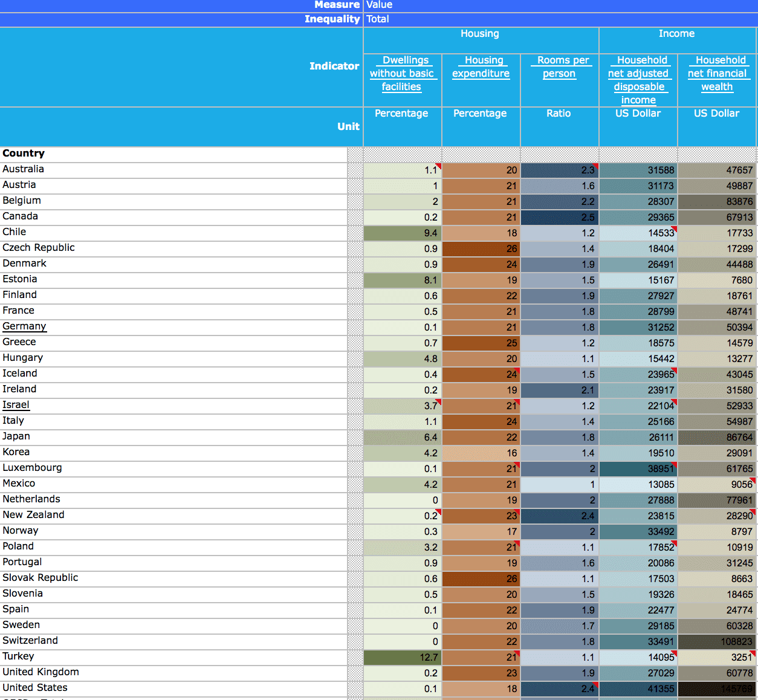Click the footnote flag on Chile's disposable income
The width and height of the screenshot is (758, 700).
673,229
